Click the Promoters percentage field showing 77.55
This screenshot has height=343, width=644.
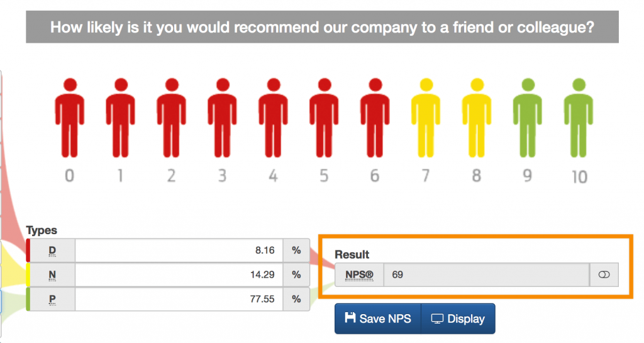tap(179, 299)
